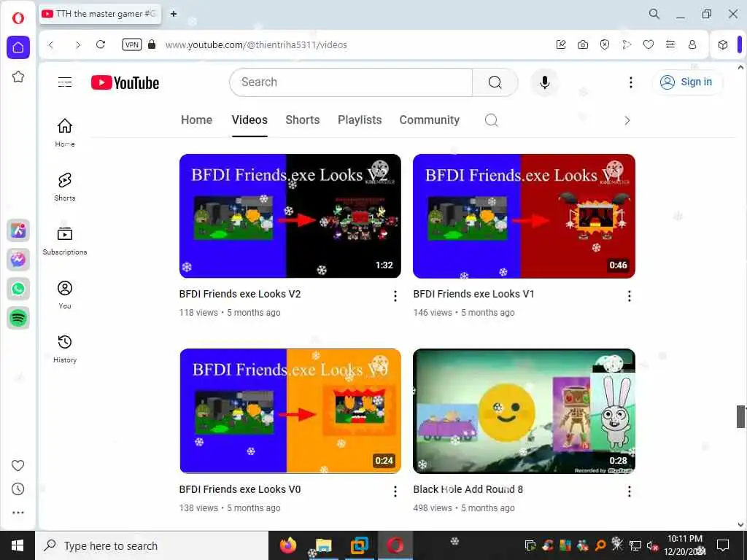
Task: Select the TTH the master gamer tab
Action: click(99, 14)
